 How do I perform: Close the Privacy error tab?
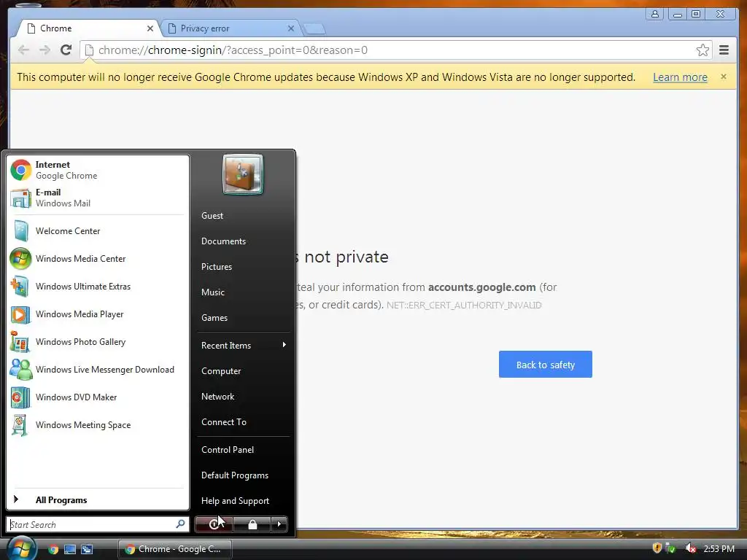click(x=291, y=28)
